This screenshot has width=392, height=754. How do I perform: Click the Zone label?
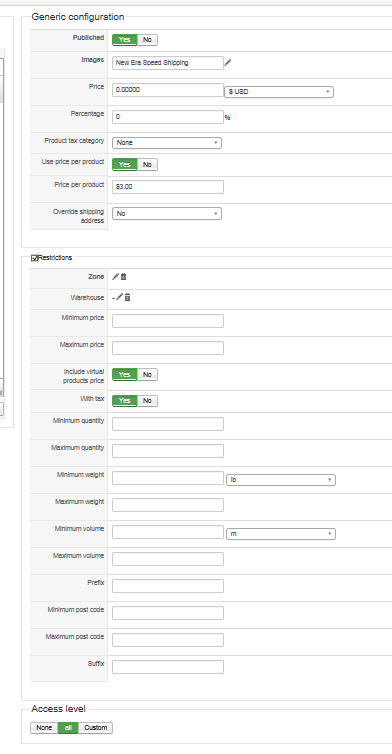(x=96, y=276)
